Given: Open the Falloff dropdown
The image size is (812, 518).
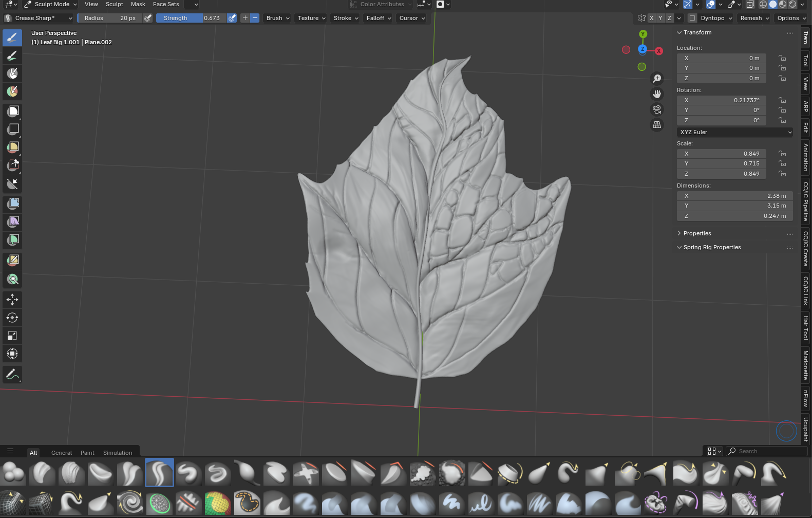Looking at the screenshot, I should tap(379, 18).
